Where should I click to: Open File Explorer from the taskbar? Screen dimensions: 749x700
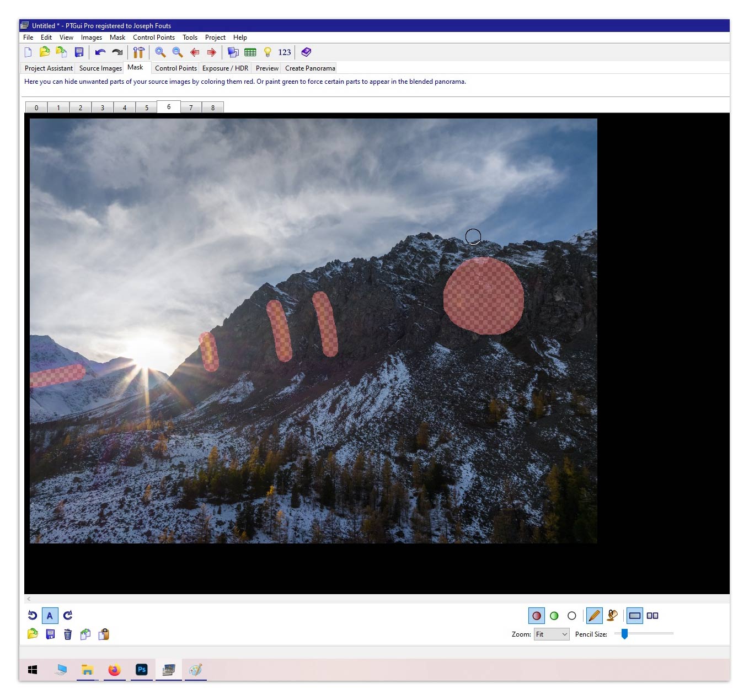(x=87, y=670)
